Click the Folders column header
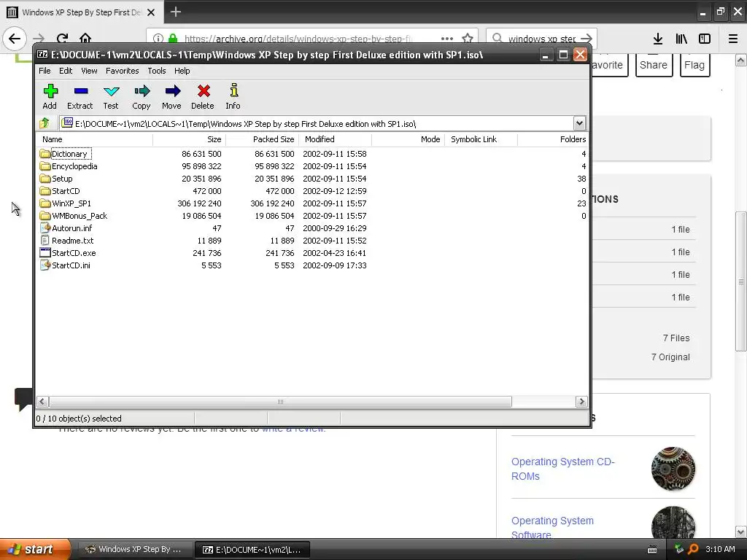This screenshot has height=560, width=747. 553,139
